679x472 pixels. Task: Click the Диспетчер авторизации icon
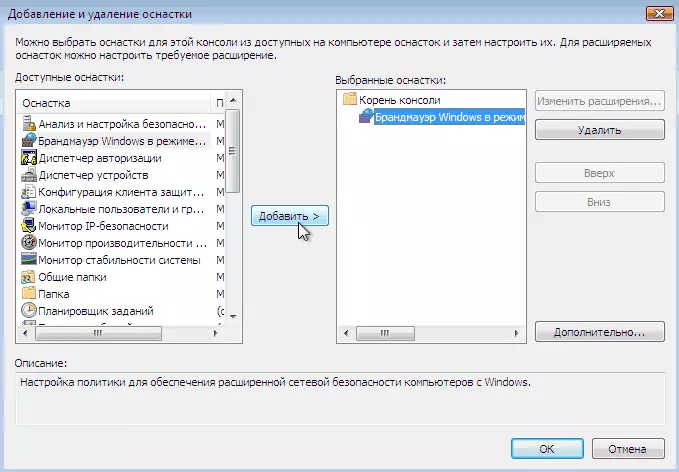pos(28,158)
